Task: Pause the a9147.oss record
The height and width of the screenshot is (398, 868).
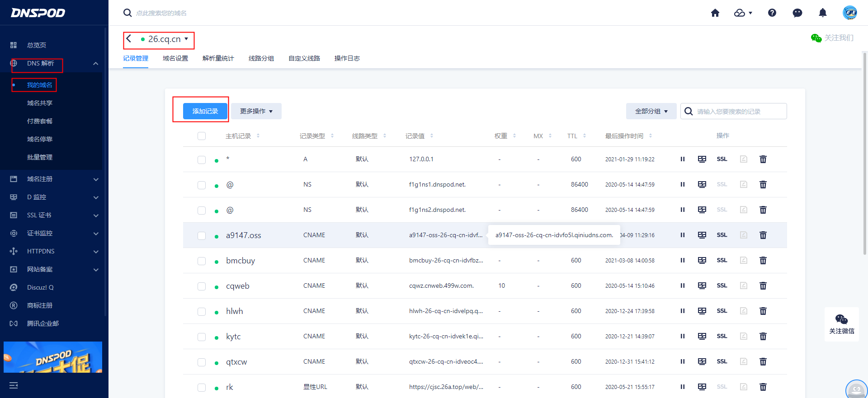Action: pyautogui.click(x=682, y=235)
